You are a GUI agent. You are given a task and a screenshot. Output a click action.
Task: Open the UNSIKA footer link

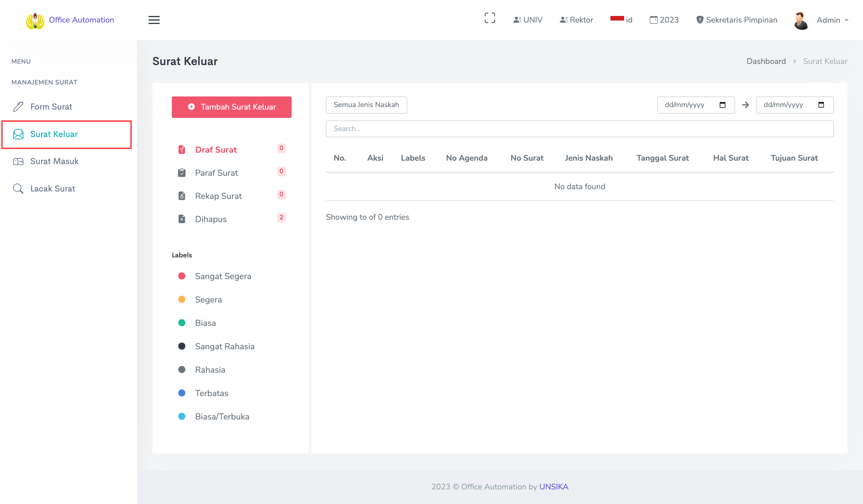(553, 487)
